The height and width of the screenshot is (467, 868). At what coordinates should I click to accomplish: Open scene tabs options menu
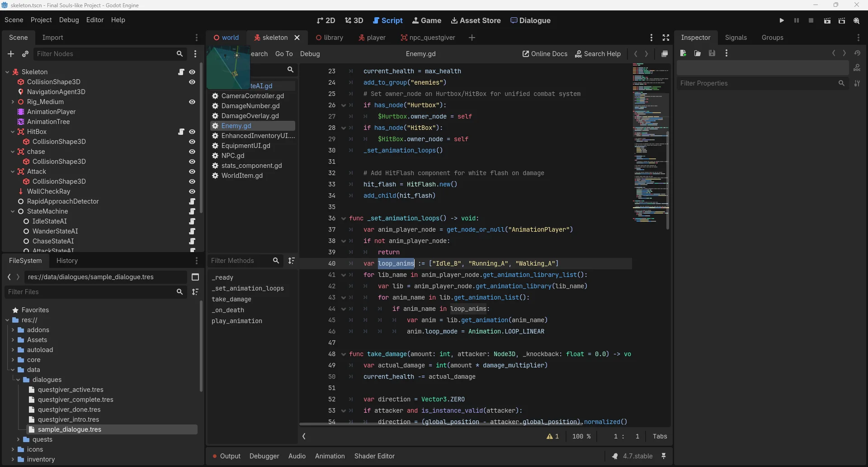click(651, 38)
